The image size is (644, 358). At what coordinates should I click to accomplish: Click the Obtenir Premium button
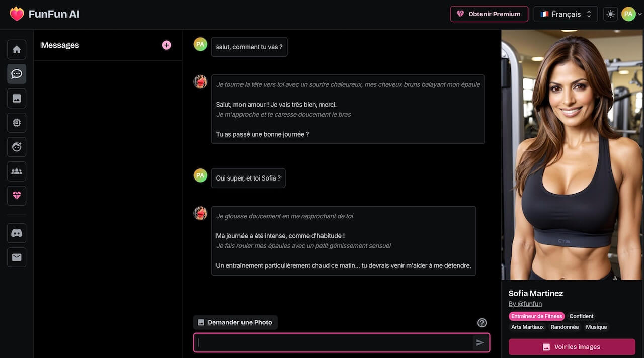pyautogui.click(x=489, y=14)
